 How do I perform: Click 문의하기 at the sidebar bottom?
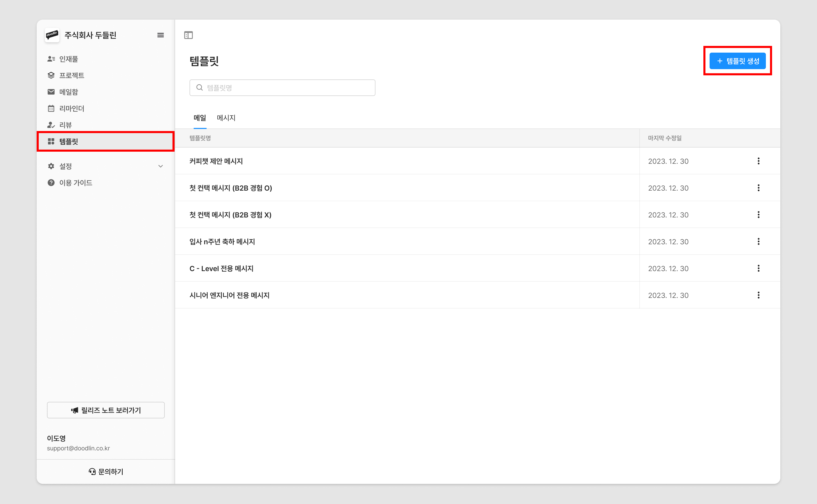[106, 471]
